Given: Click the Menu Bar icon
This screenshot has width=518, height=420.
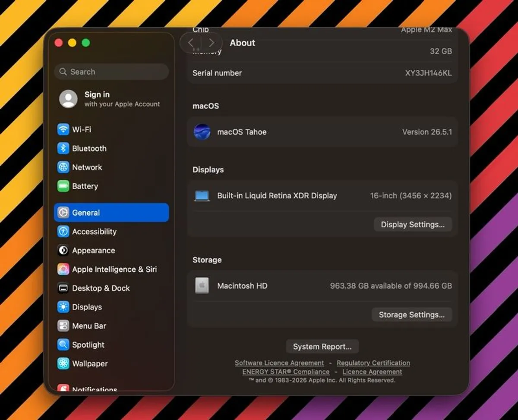Looking at the screenshot, I should [63, 326].
